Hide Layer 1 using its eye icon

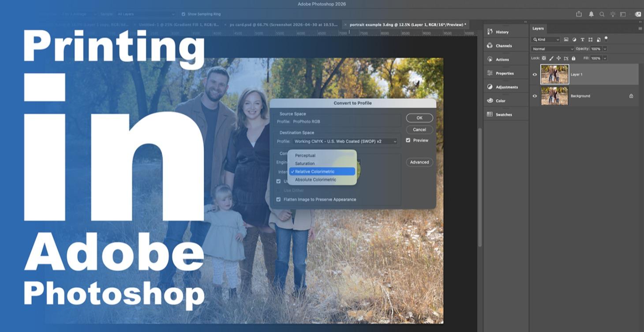click(535, 75)
